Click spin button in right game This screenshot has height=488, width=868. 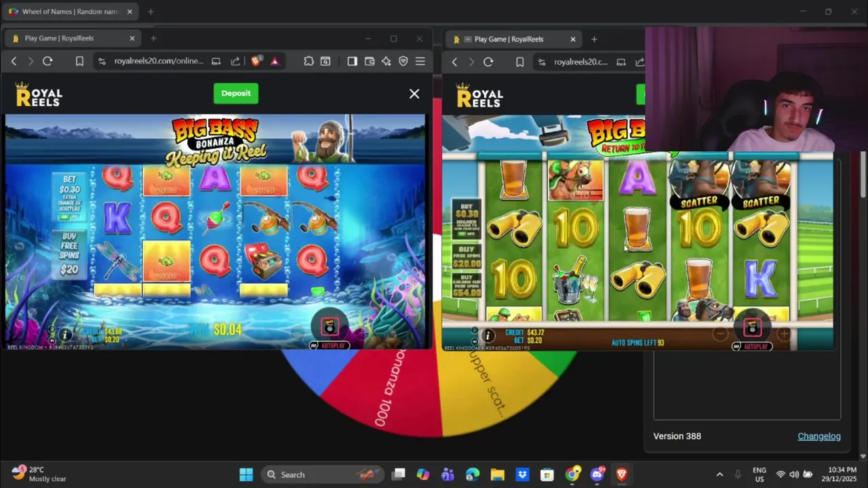(x=752, y=328)
